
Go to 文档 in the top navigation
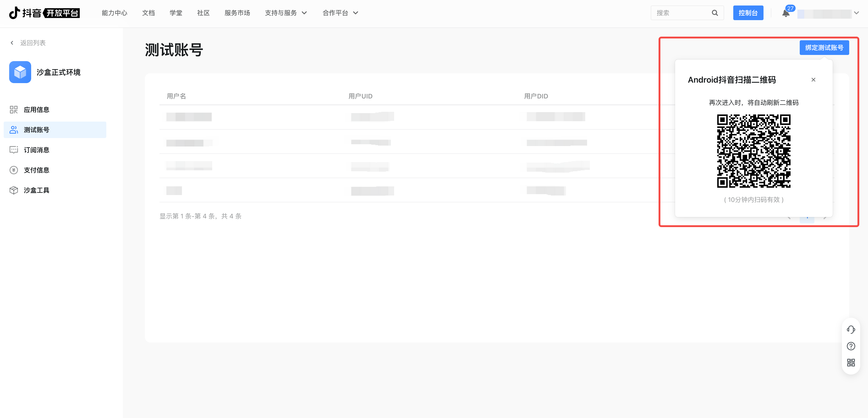(x=148, y=13)
